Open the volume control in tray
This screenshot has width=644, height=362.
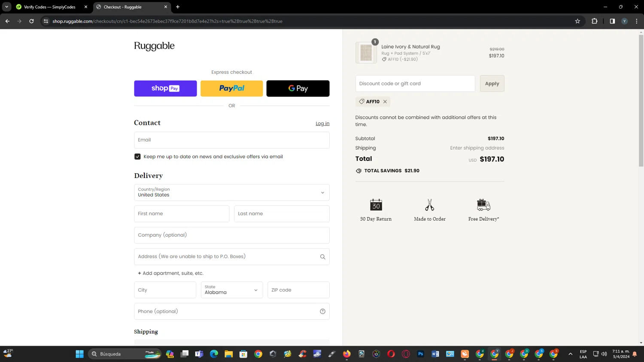point(604,354)
